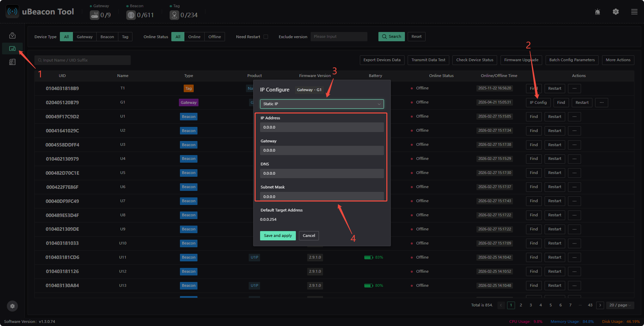
Task: Filter Device Type by Gateway
Action: click(85, 37)
